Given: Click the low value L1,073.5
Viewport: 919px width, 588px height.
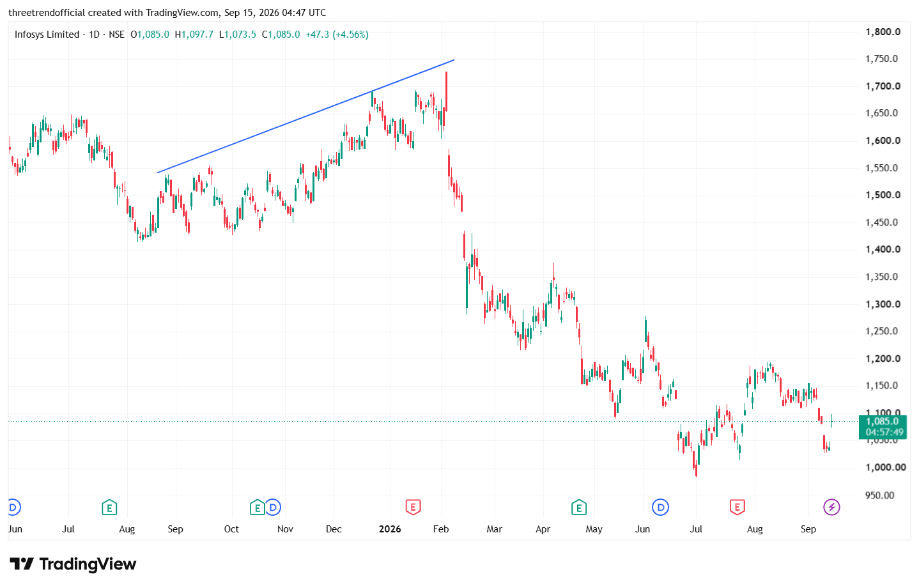Looking at the screenshot, I should click(x=238, y=35).
